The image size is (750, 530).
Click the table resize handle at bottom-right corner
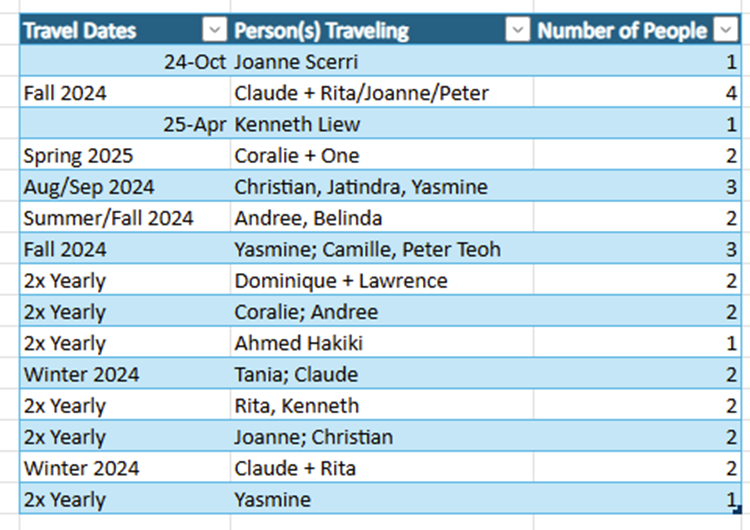(x=738, y=510)
